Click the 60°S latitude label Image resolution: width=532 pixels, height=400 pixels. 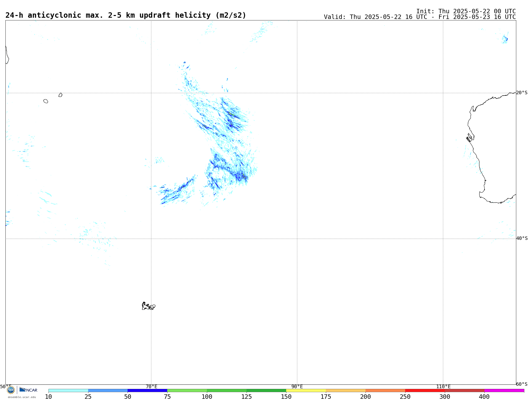click(x=522, y=384)
